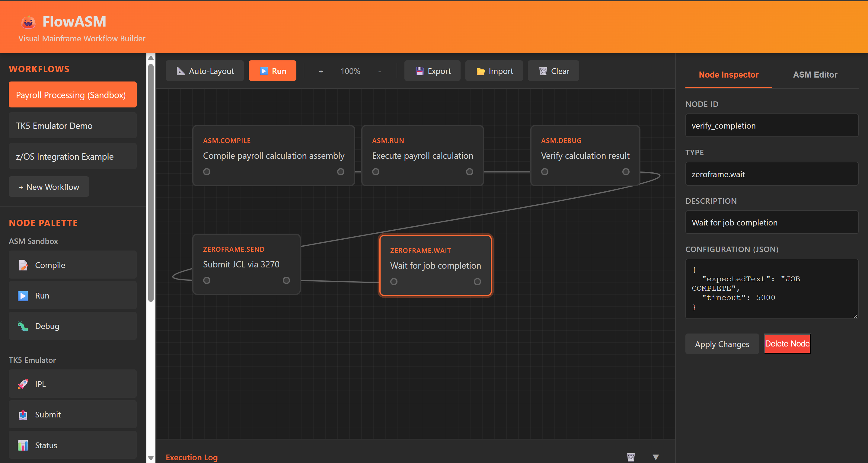The height and width of the screenshot is (463, 868).
Task: Zoom in with the plus button
Action: [321, 71]
